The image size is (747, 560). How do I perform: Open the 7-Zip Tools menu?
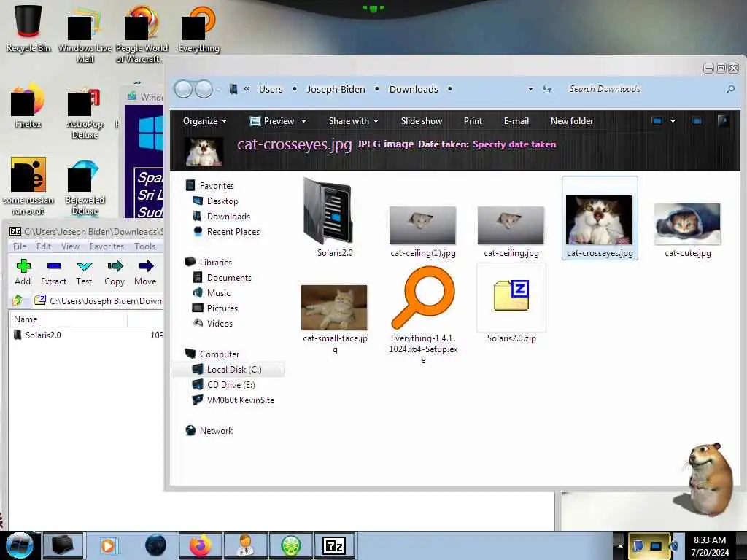pos(145,246)
